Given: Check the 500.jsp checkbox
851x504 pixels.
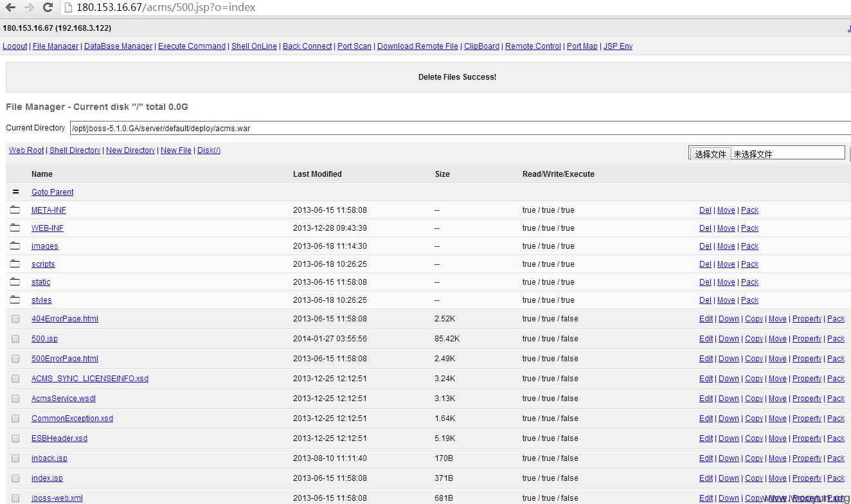Looking at the screenshot, I should (x=15, y=339).
